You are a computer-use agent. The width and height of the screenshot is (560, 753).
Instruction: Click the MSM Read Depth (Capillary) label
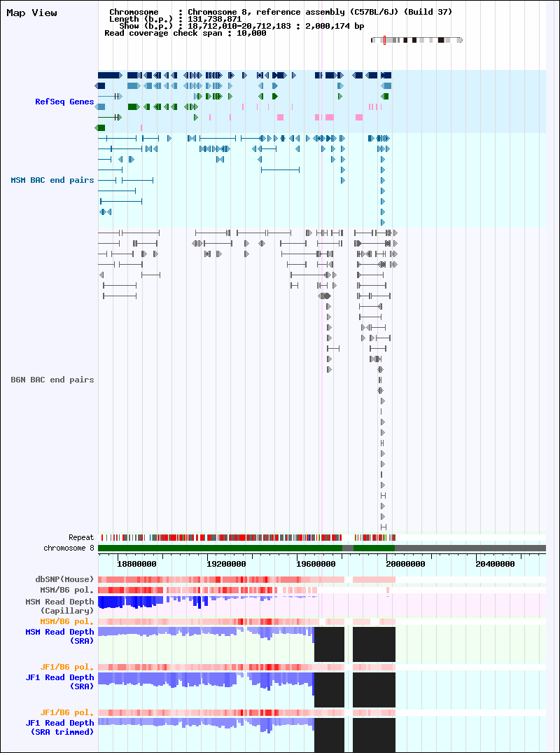pos(60,606)
